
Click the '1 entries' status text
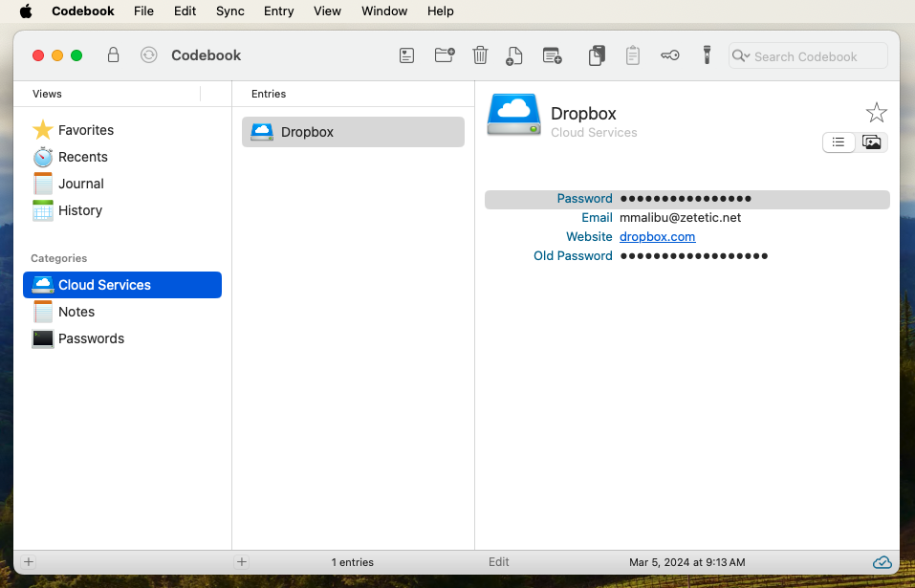pyautogui.click(x=353, y=562)
